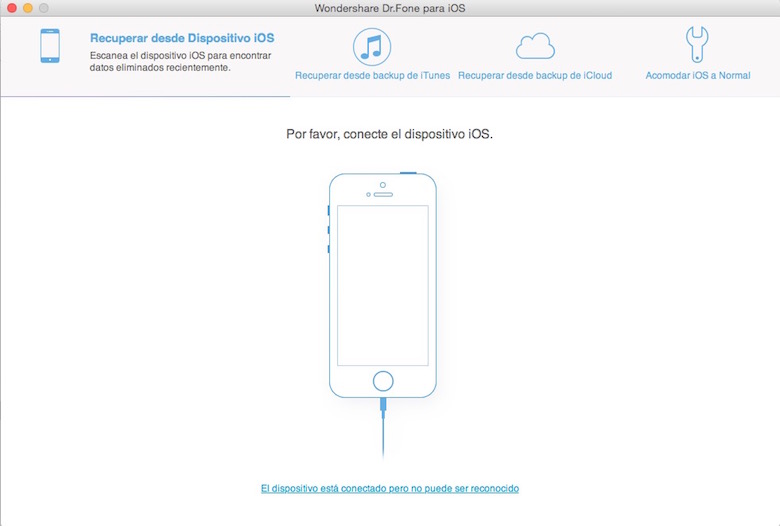The width and height of the screenshot is (780, 526).
Task: Select Recuperar desde Dispositivo iOS tab
Action: [x=182, y=38]
